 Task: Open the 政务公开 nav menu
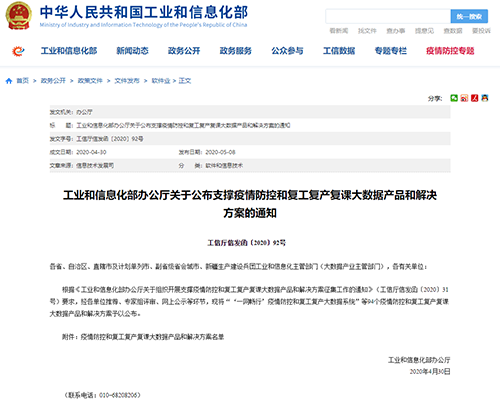pyautogui.click(x=184, y=51)
